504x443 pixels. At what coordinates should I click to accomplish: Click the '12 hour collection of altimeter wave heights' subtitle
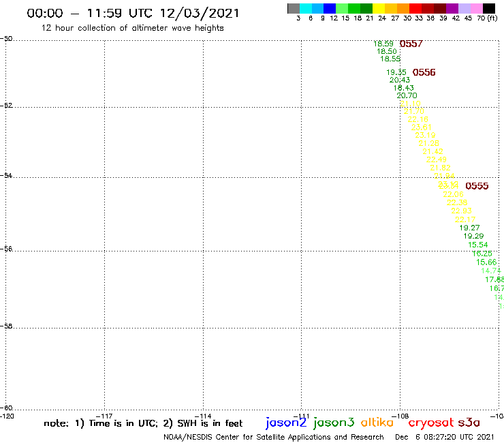(132, 28)
